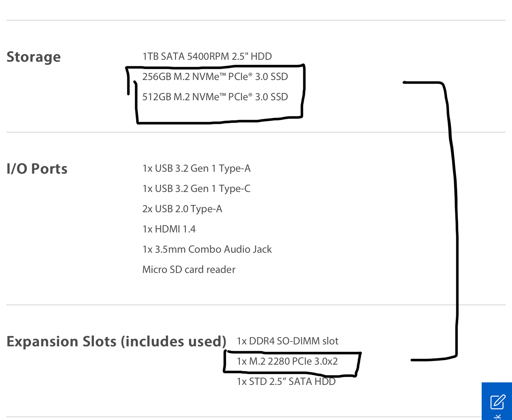512x420 pixels.
Task: Select the 512GB M.2 NVMe SSD entry
Action: 215,97
